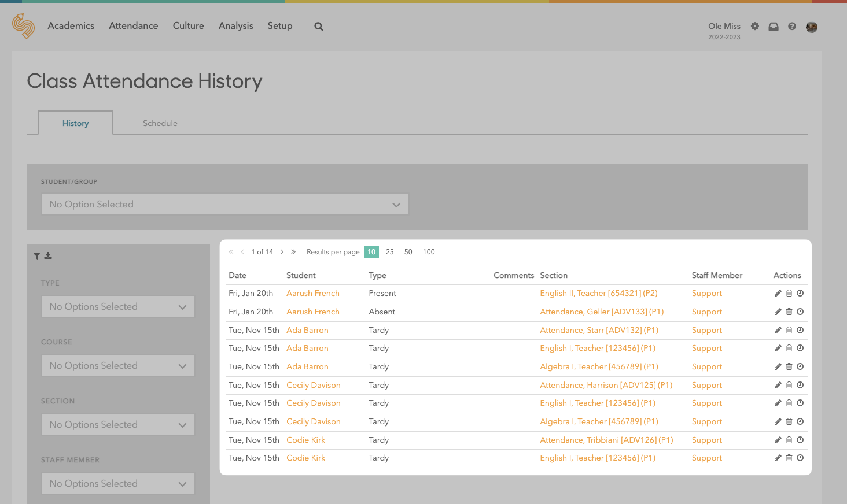Delete the Aarush French Absent record
Screen dimensions: 847x504
click(x=789, y=312)
